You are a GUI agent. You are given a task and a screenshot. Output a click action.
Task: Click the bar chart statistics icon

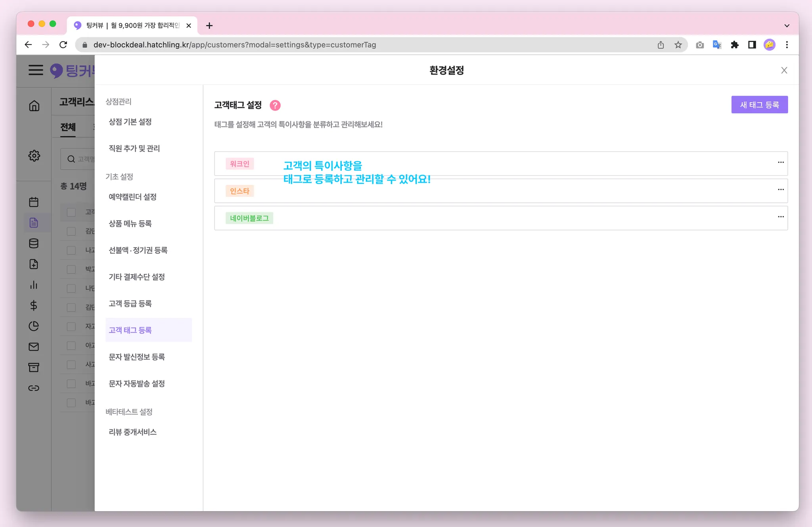[x=34, y=285]
